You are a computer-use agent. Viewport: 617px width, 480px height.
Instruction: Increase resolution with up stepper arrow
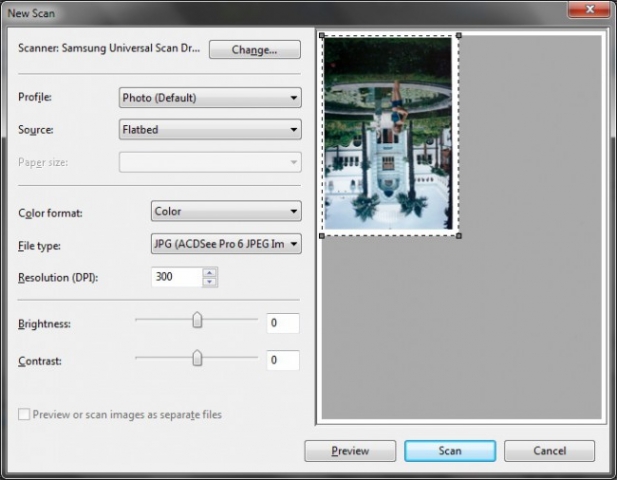click(210, 271)
